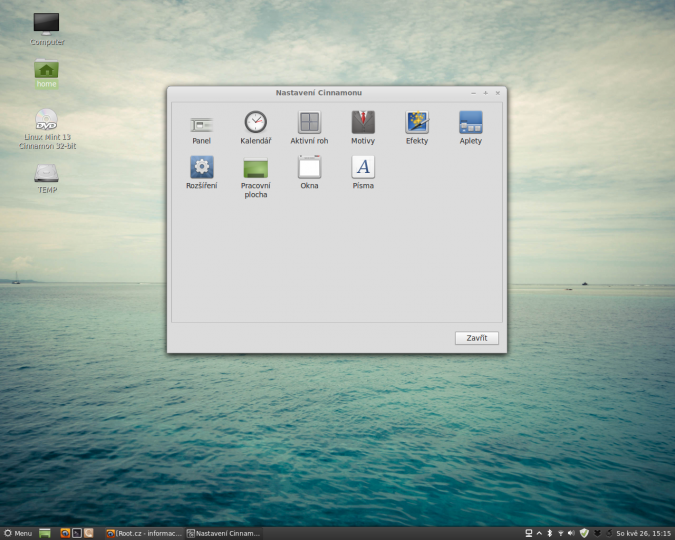Close Nastavení Cinnamonu via title bar X
Image resolution: width=675 pixels, height=540 pixels.
(498, 93)
